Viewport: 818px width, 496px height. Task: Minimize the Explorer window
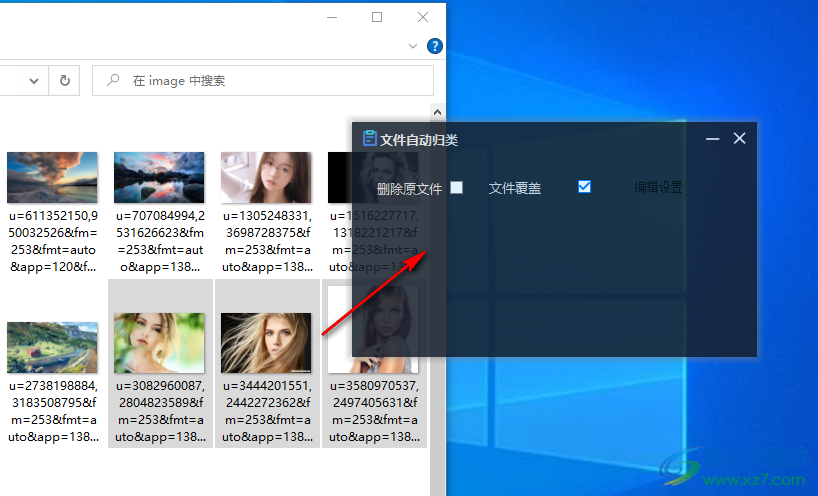click(x=332, y=17)
